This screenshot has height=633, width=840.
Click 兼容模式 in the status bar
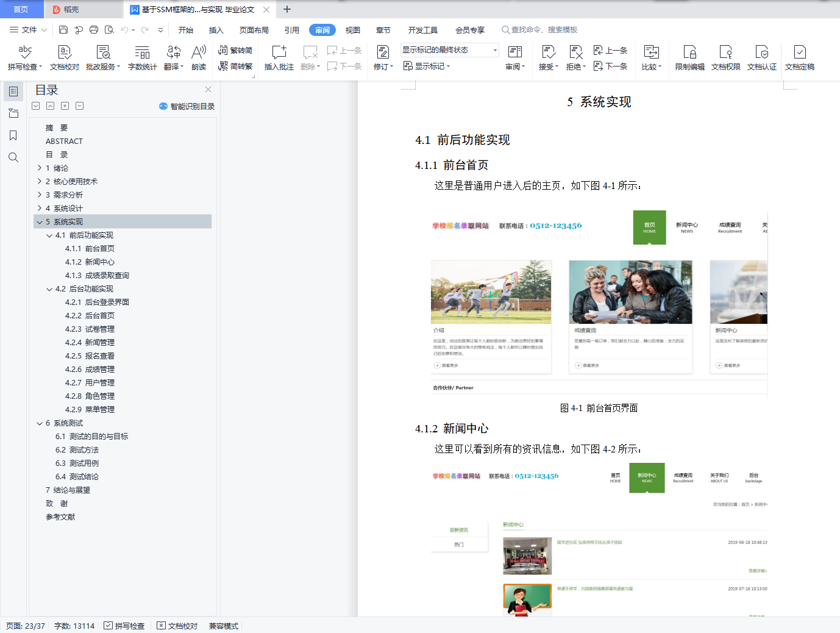tap(224, 626)
